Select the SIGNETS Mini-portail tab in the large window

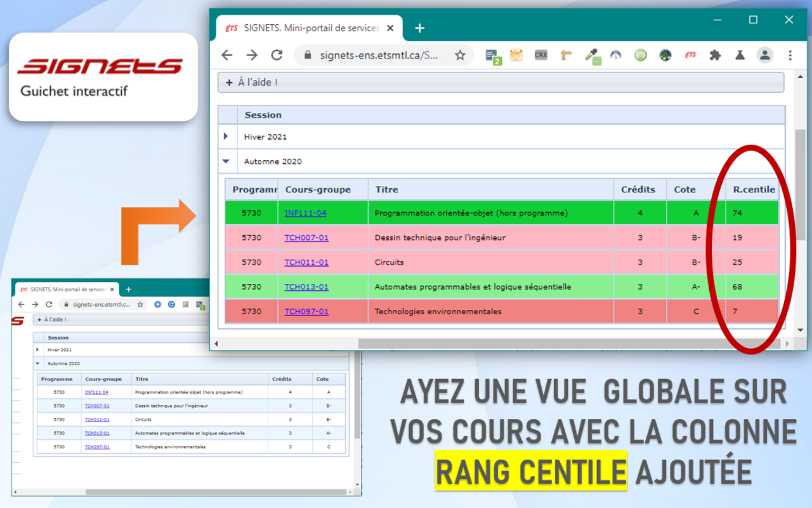click(x=310, y=28)
